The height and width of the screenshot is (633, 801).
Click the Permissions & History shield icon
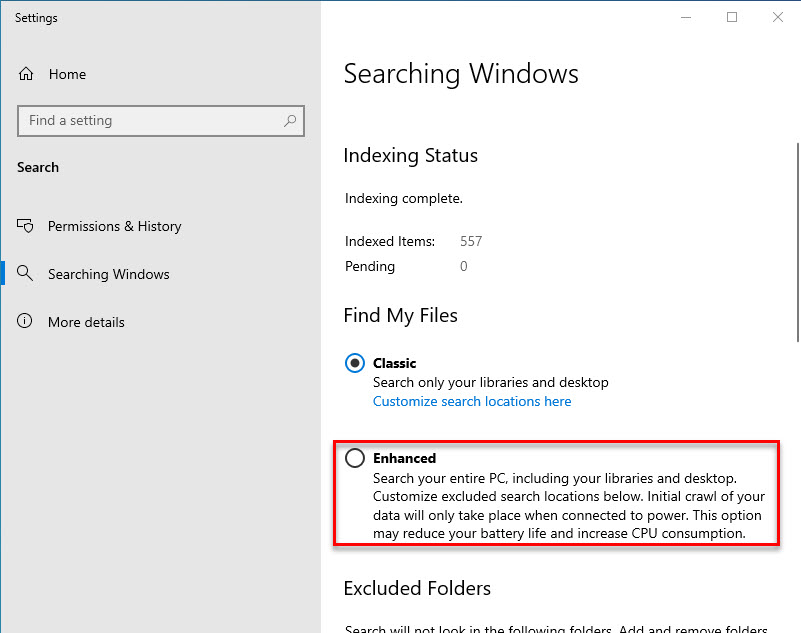tap(25, 226)
